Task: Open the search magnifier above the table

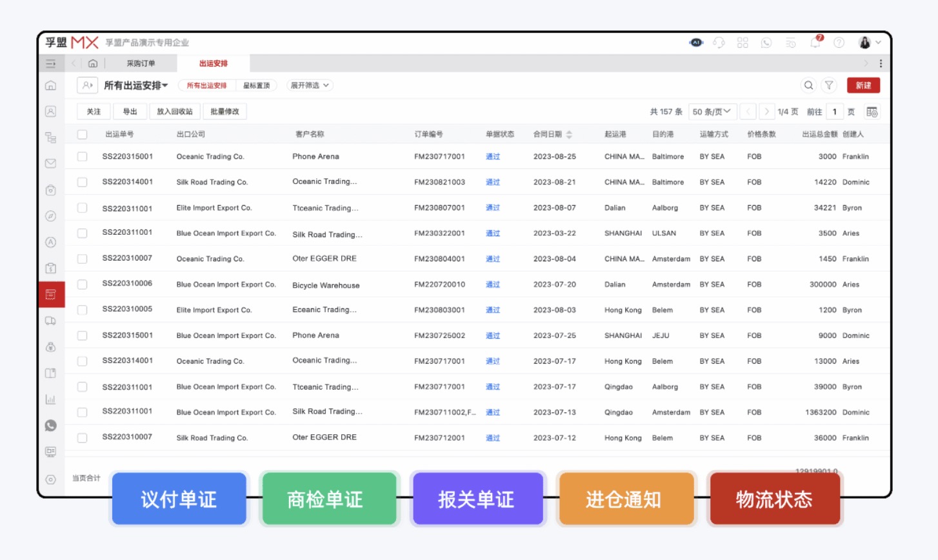Action: coord(808,85)
